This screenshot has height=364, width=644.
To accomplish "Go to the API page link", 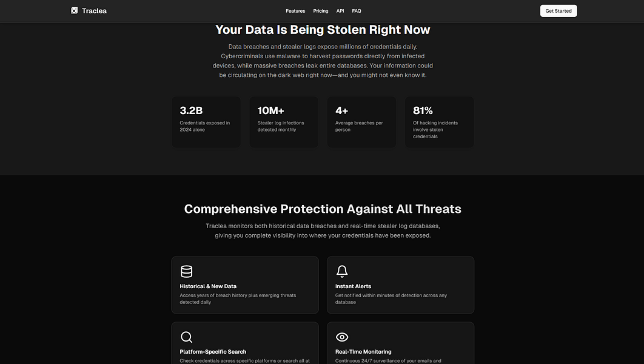I will pos(340,11).
